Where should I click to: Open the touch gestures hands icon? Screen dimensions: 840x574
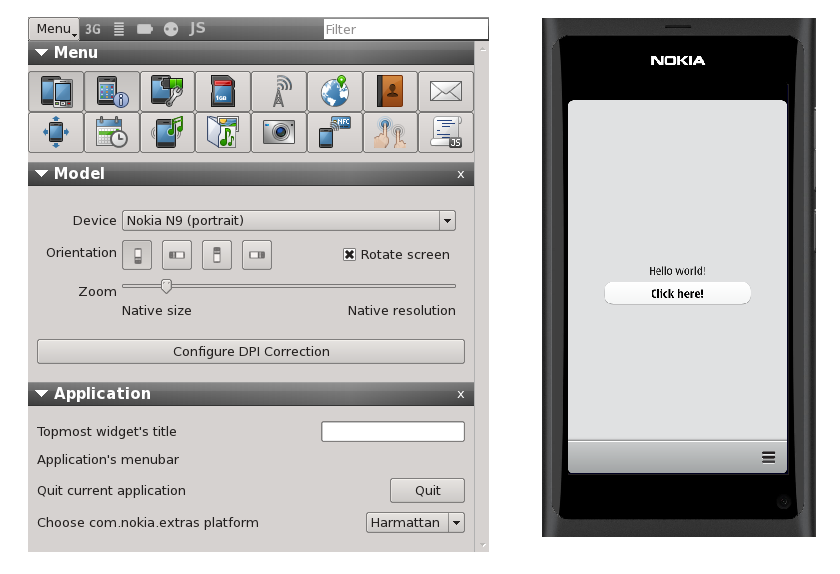pos(391,132)
